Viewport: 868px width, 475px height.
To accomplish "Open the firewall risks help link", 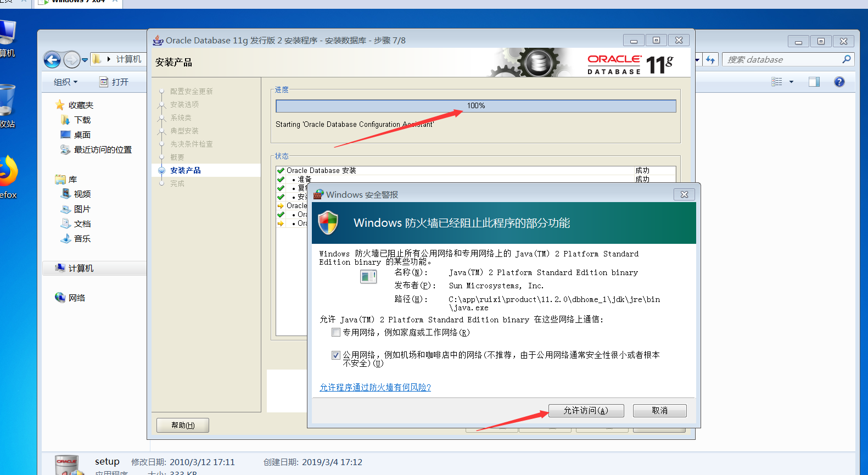I will (375, 388).
